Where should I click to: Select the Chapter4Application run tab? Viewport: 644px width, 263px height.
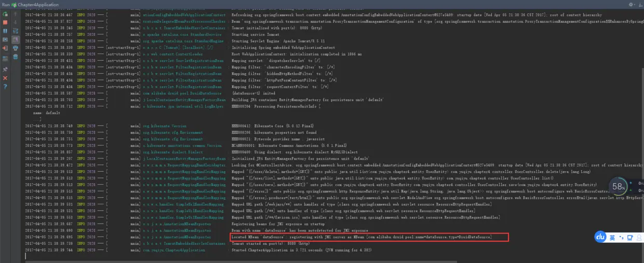(x=35, y=5)
